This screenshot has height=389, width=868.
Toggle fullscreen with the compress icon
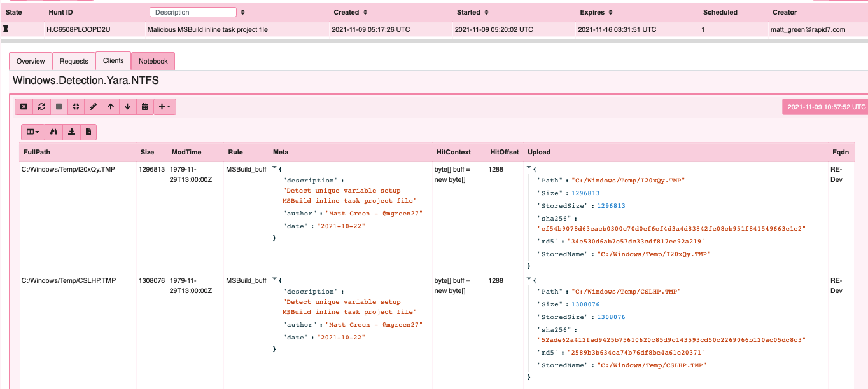tap(76, 107)
